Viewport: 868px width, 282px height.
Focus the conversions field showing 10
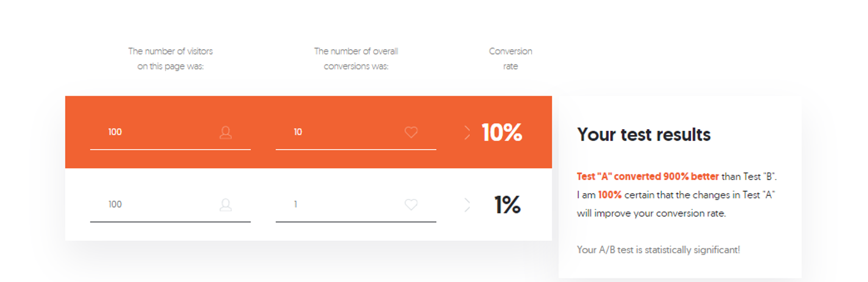point(342,132)
